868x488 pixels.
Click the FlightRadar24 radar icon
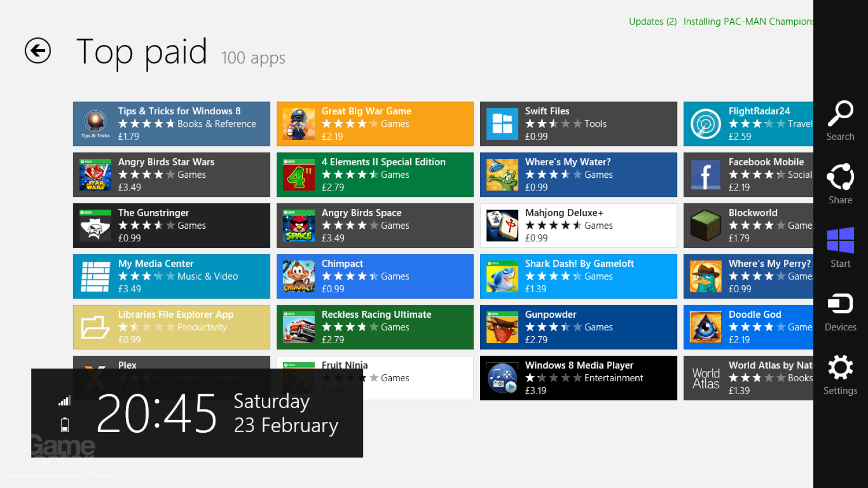coord(706,124)
